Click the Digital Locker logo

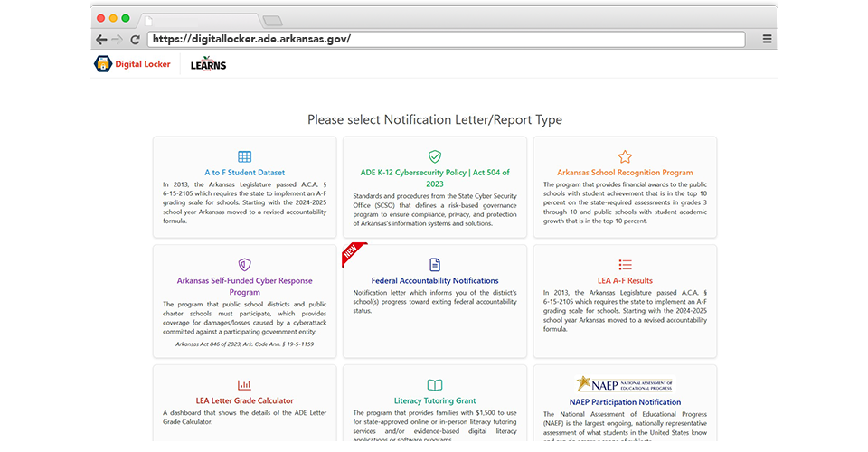[x=132, y=64]
